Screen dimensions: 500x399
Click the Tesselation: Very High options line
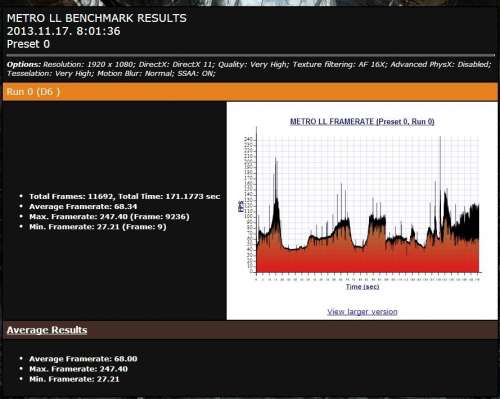point(111,73)
